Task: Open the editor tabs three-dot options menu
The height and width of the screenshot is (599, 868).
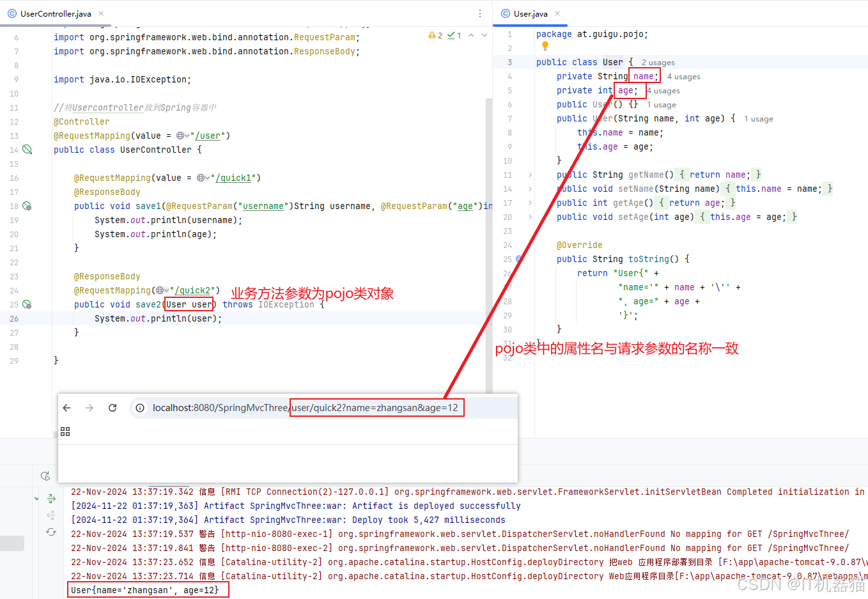Action: [480, 13]
